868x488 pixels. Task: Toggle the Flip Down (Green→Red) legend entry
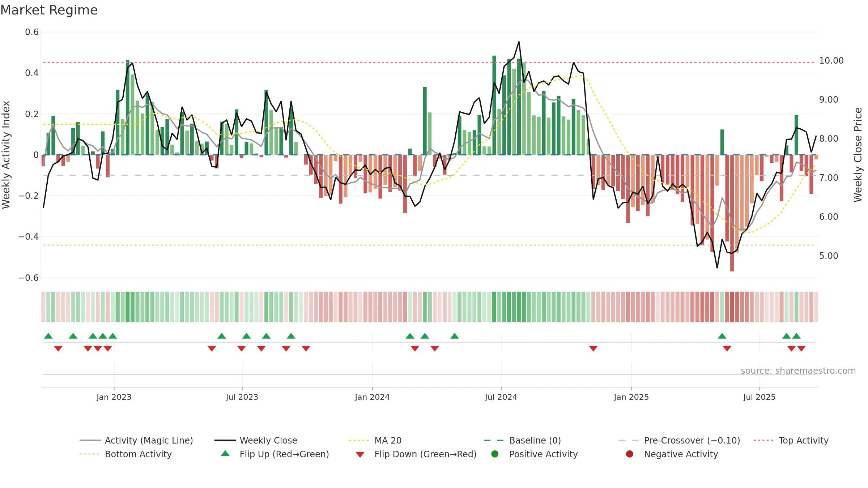click(x=416, y=454)
